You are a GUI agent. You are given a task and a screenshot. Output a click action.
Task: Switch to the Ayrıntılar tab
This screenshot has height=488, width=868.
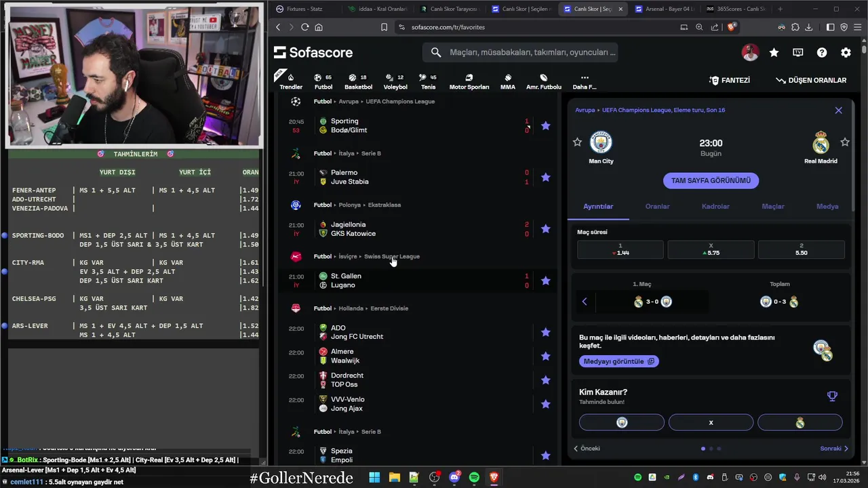598,207
